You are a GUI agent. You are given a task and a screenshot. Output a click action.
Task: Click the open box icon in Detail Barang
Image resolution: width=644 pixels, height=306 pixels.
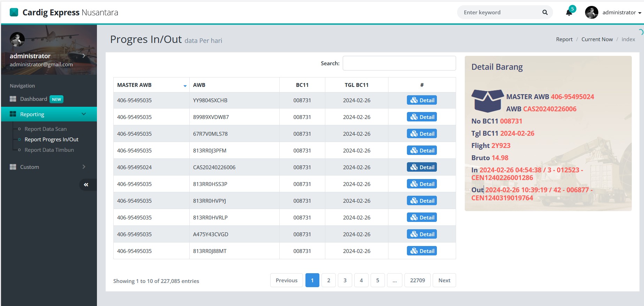pos(487,100)
